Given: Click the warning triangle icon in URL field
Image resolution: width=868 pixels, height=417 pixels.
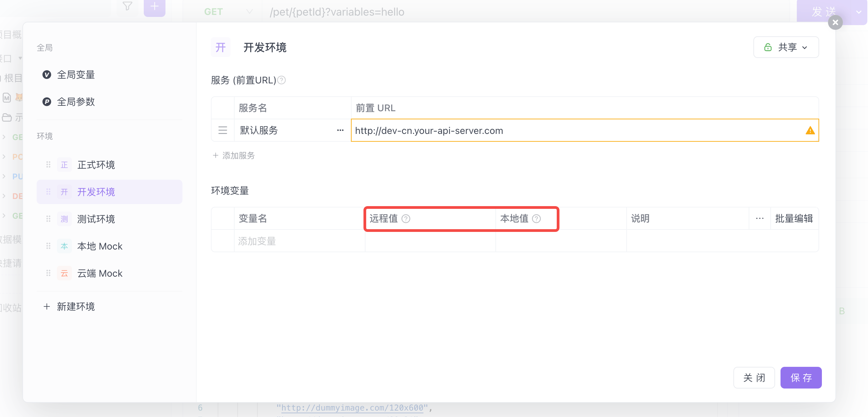Looking at the screenshot, I should pyautogui.click(x=810, y=131).
